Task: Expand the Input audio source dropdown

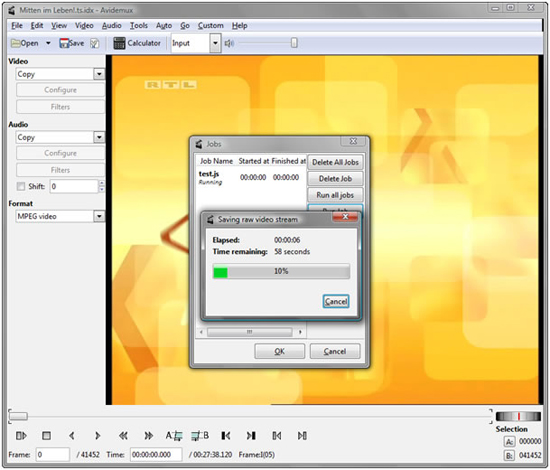Action: 215,43
